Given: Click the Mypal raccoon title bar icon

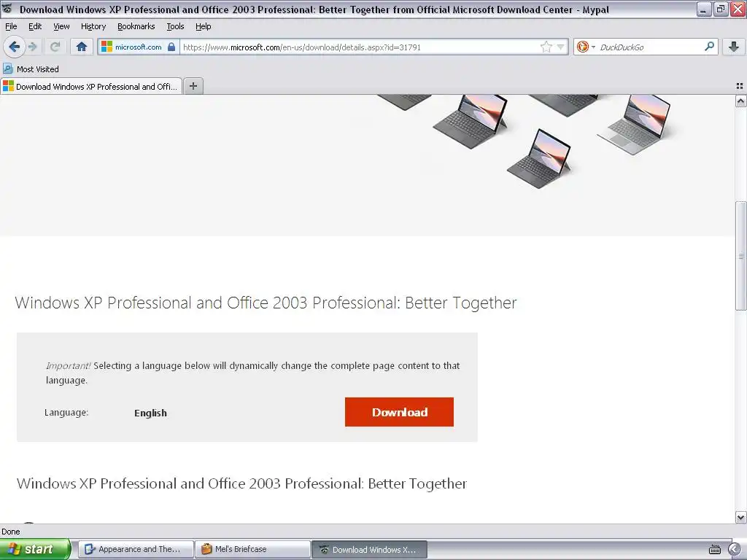Looking at the screenshot, I should [x=7, y=9].
